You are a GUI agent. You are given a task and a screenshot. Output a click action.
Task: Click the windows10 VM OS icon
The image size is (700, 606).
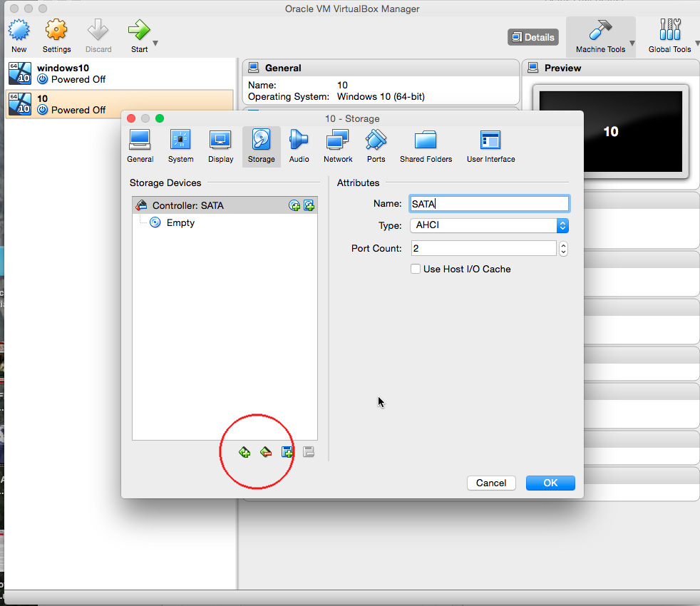click(x=20, y=73)
